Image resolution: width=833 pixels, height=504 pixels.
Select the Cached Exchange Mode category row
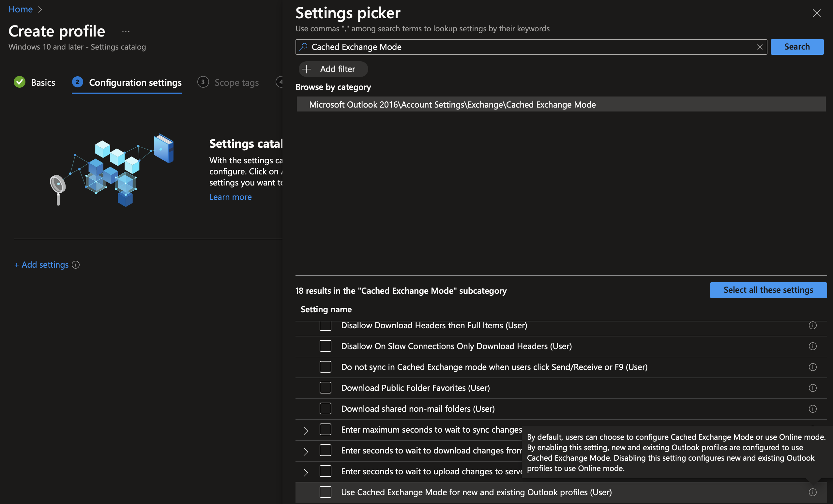(452, 104)
